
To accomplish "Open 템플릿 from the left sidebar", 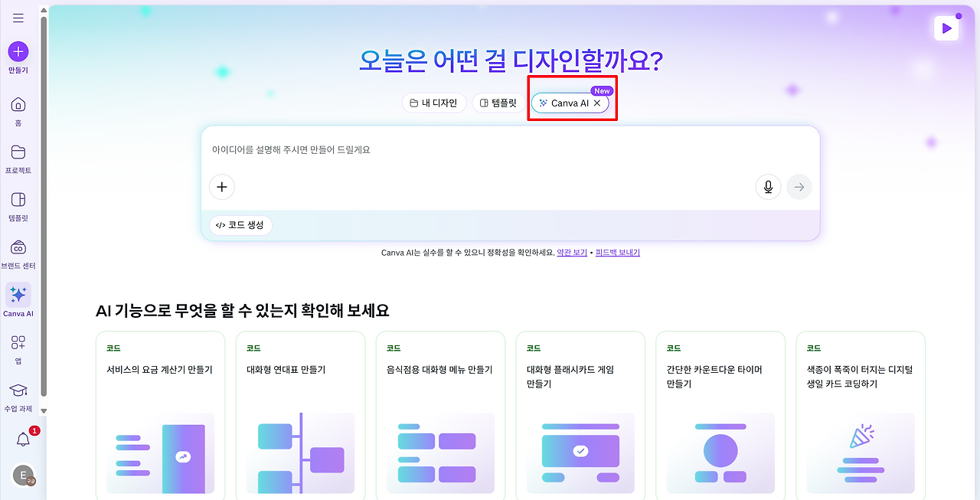I will coord(17,200).
